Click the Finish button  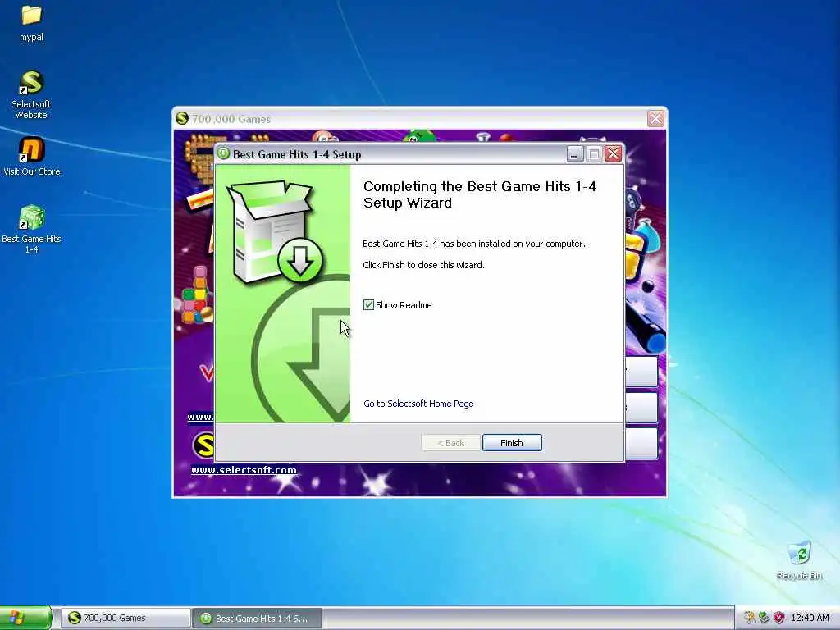coord(512,442)
